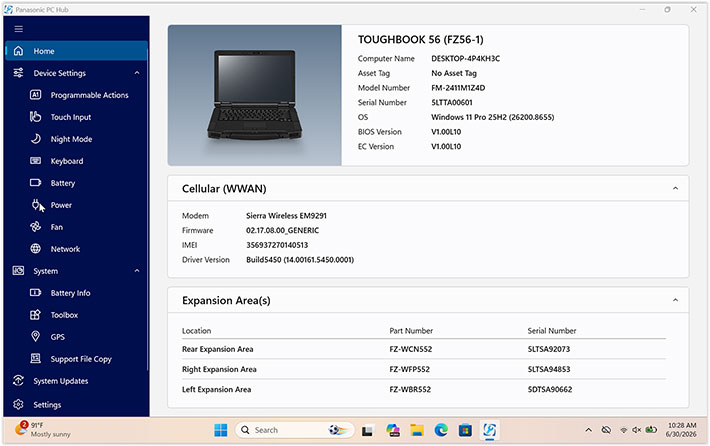The width and height of the screenshot is (710, 446).
Task: Show hidden system tray icons
Action: pyautogui.click(x=588, y=430)
